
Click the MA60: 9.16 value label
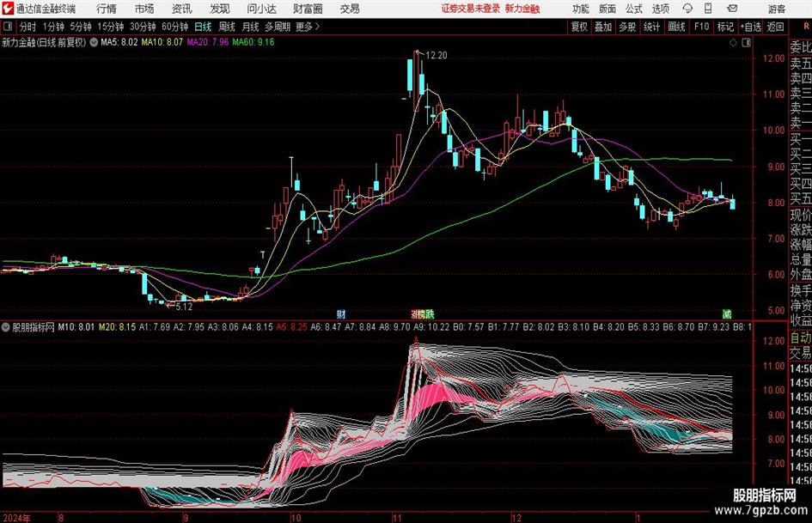253,42
